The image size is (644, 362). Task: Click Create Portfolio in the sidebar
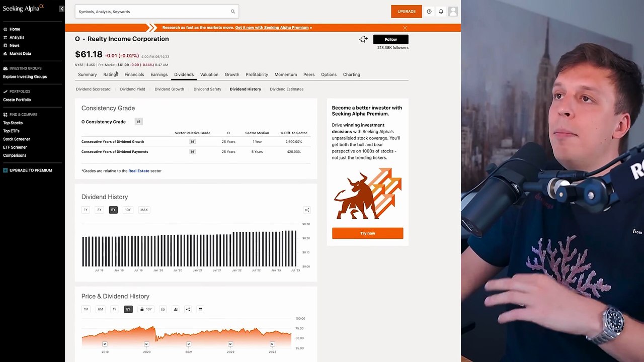click(17, 100)
